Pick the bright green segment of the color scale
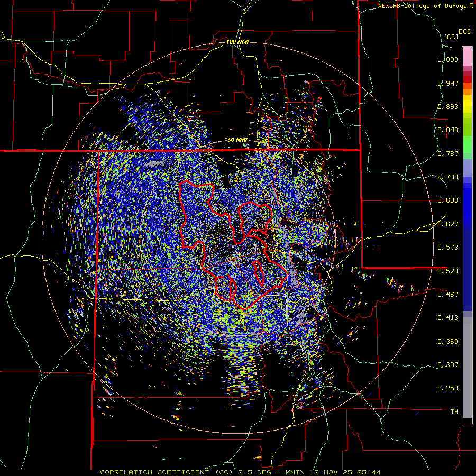The width and height of the screenshot is (476, 476). point(467,144)
